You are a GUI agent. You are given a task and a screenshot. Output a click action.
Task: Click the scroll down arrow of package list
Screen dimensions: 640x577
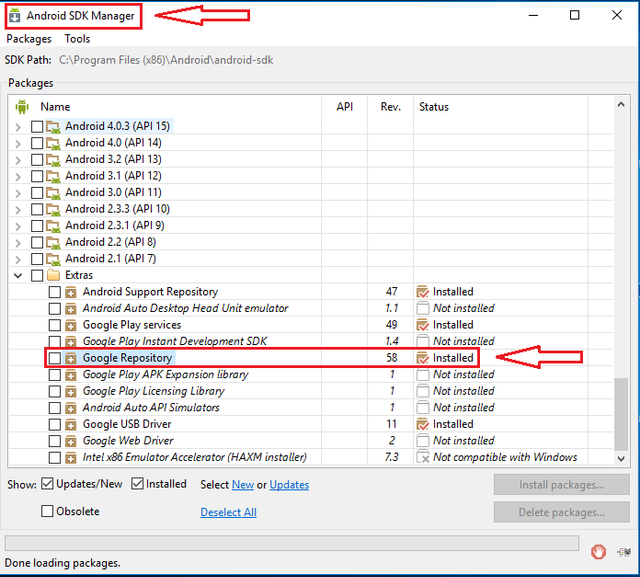621,459
